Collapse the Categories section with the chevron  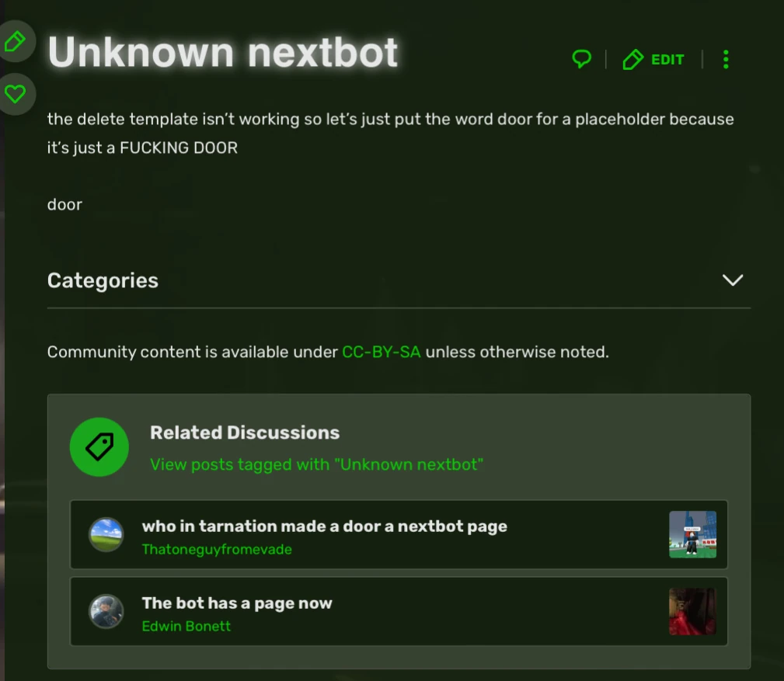[x=732, y=281]
